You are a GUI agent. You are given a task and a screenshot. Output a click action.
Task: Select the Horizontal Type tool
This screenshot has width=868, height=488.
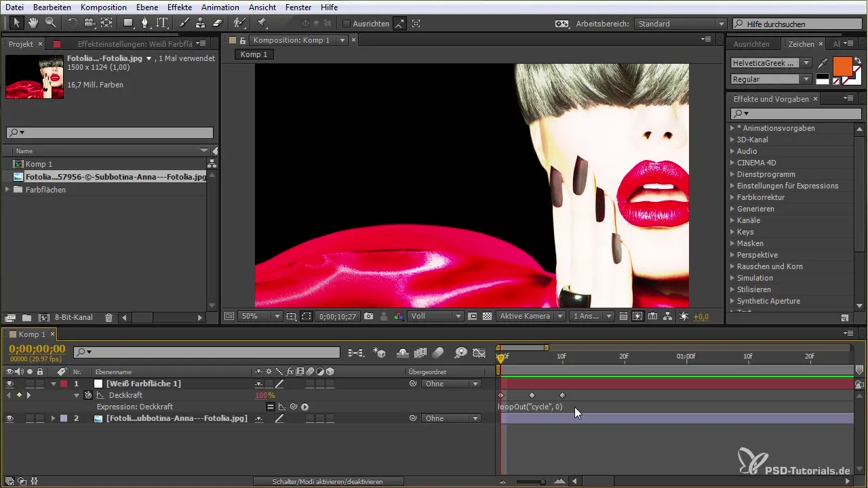click(162, 23)
